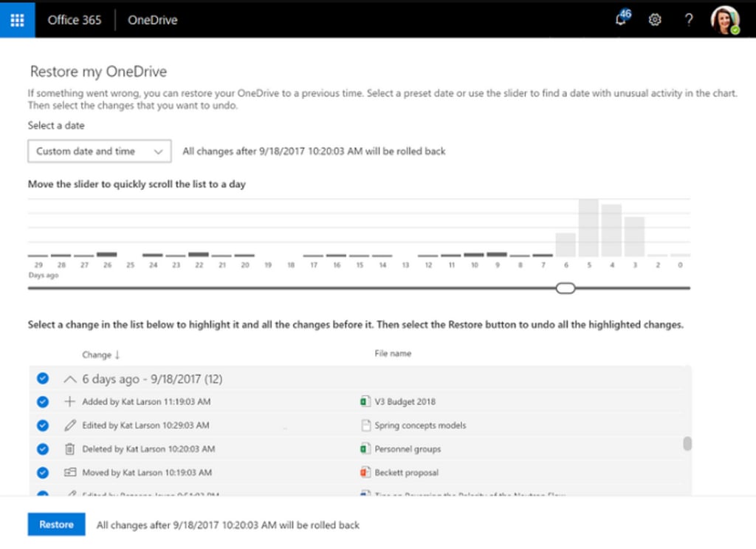The width and height of the screenshot is (756, 549).
Task: Click Office 365 in the header bar
Action: point(74,20)
